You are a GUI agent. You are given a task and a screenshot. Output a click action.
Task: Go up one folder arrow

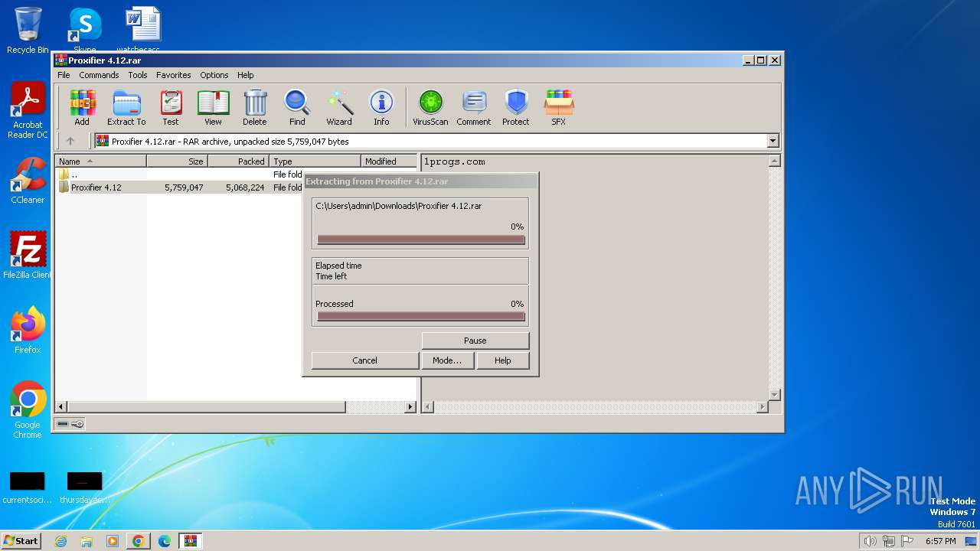[70, 141]
